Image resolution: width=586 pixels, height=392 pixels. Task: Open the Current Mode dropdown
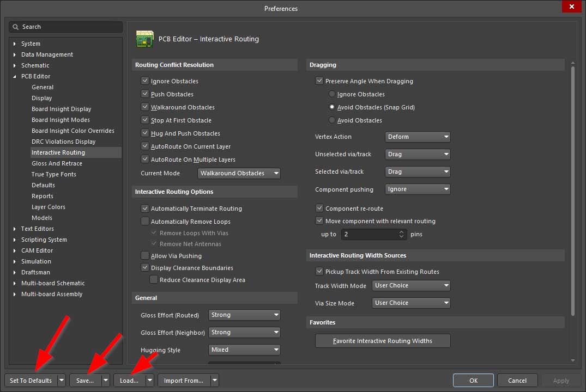click(239, 173)
